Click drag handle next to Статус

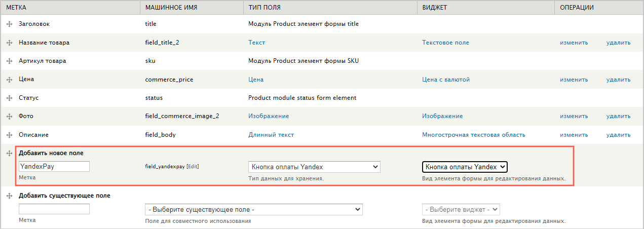coord(9,98)
